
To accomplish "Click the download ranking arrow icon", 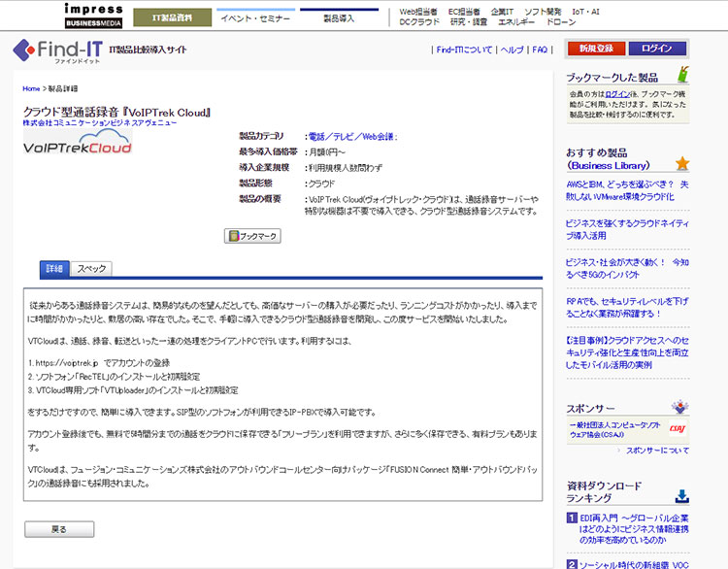I will (682, 494).
